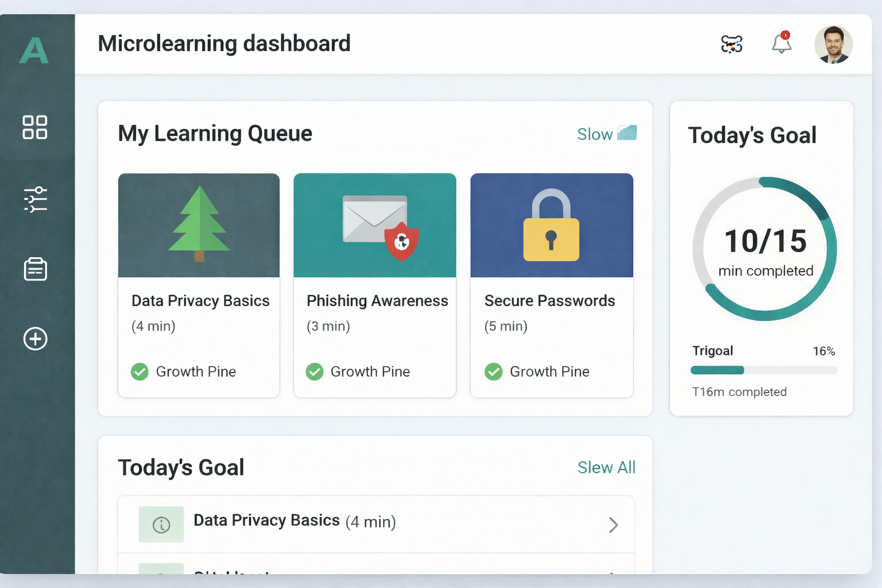Image resolution: width=882 pixels, height=588 pixels.
Task: Click the clock icon beside Data Privacy Basics
Action: [161, 524]
